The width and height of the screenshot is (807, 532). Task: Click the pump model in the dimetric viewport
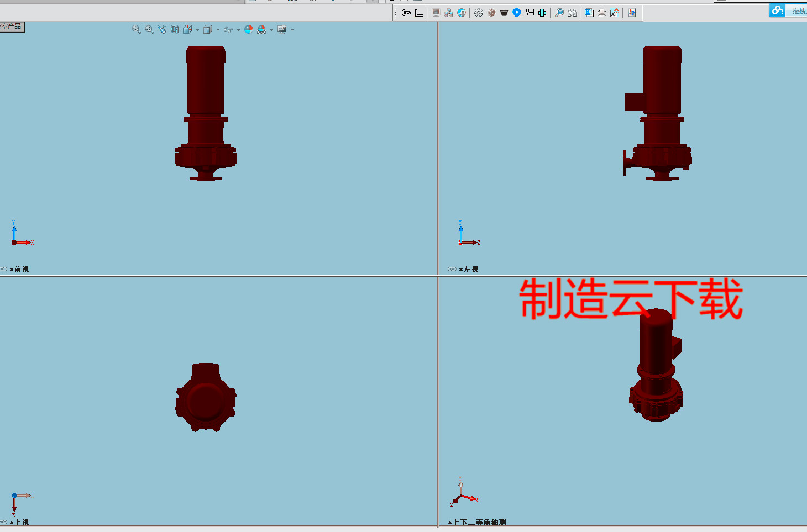click(x=656, y=365)
